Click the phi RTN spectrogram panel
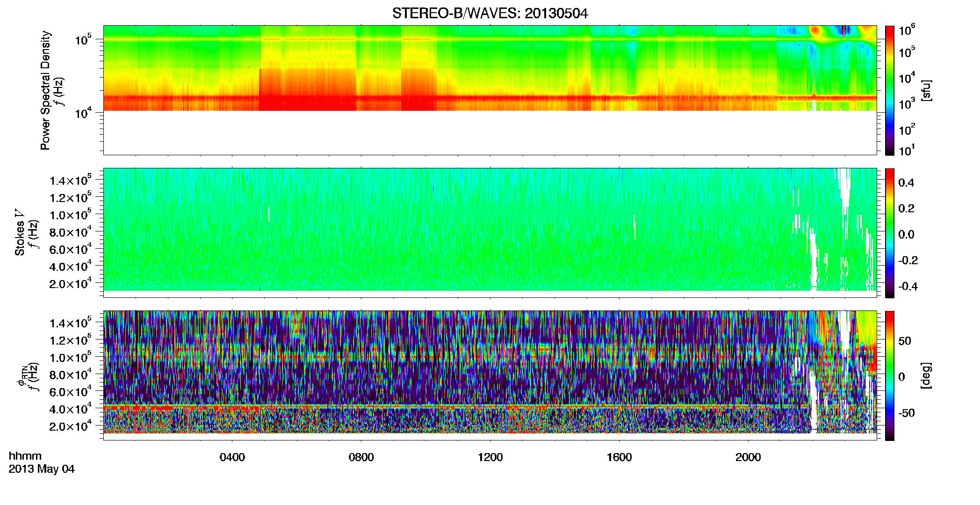This screenshot has width=980, height=505. click(x=490, y=372)
